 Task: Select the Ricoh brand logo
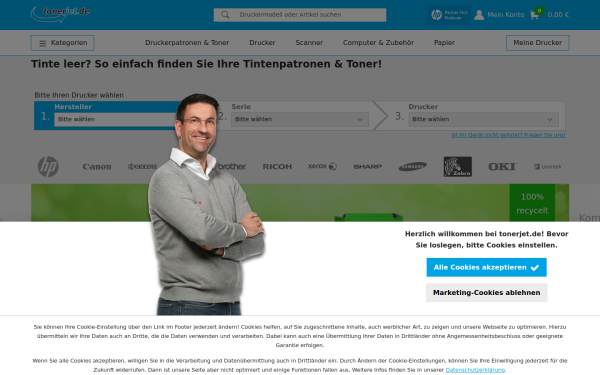[x=277, y=166]
